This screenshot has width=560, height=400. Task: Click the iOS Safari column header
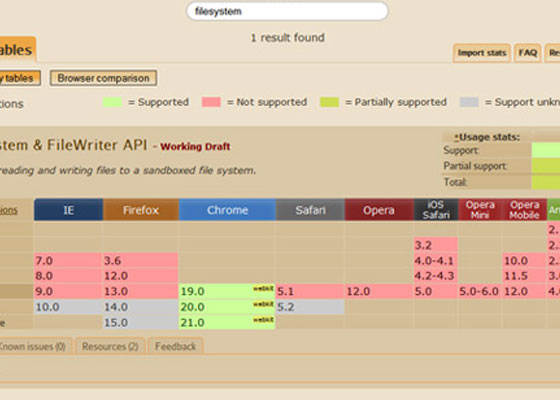(436, 210)
